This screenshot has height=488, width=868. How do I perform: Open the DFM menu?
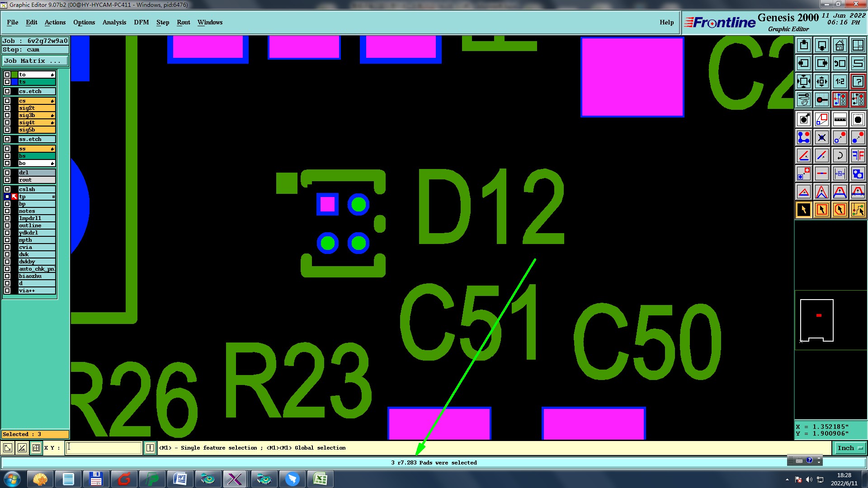tap(141, 22)
